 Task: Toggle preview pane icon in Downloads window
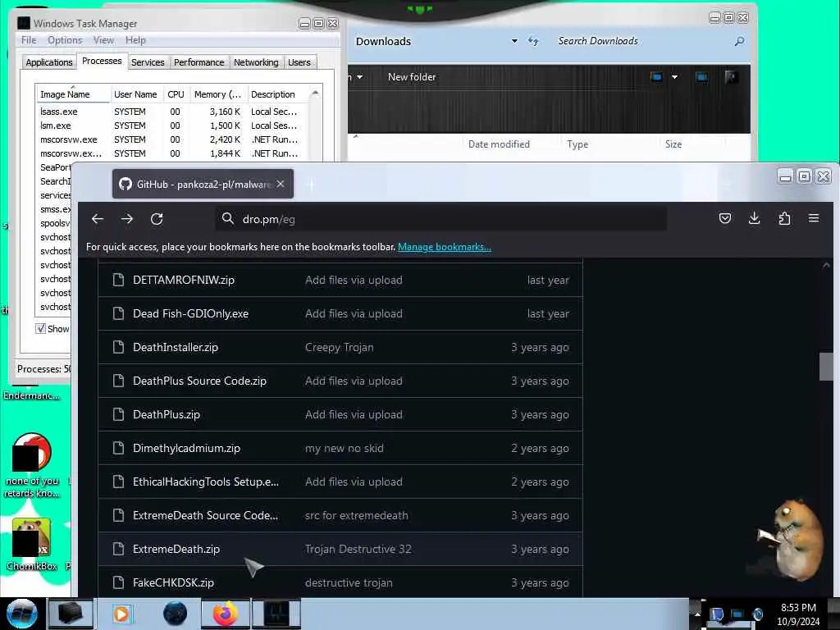click(x=701, y=77)
